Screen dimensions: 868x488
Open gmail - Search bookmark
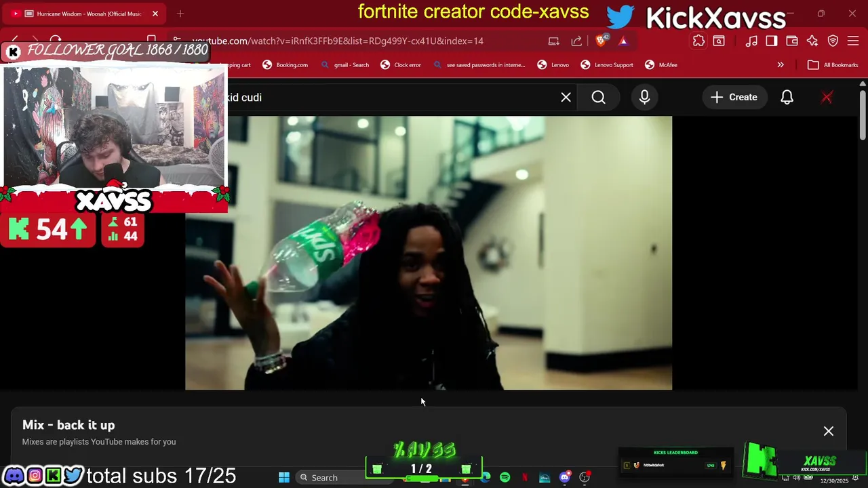tap(344, 65)
